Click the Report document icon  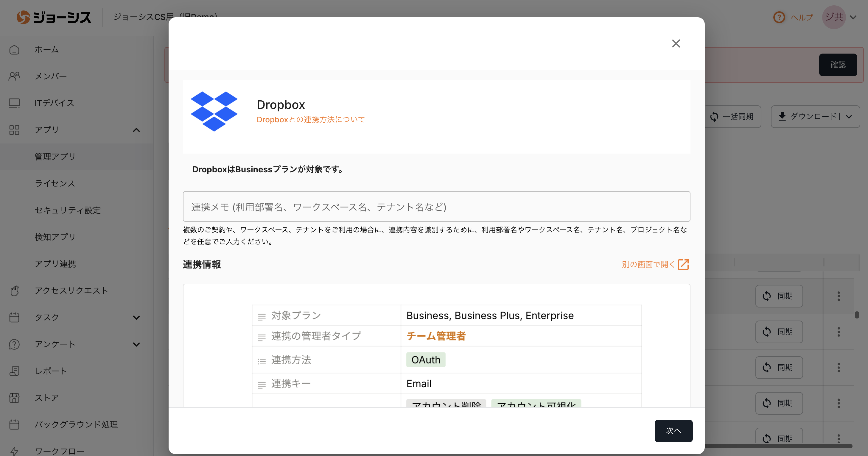[14, 371]
